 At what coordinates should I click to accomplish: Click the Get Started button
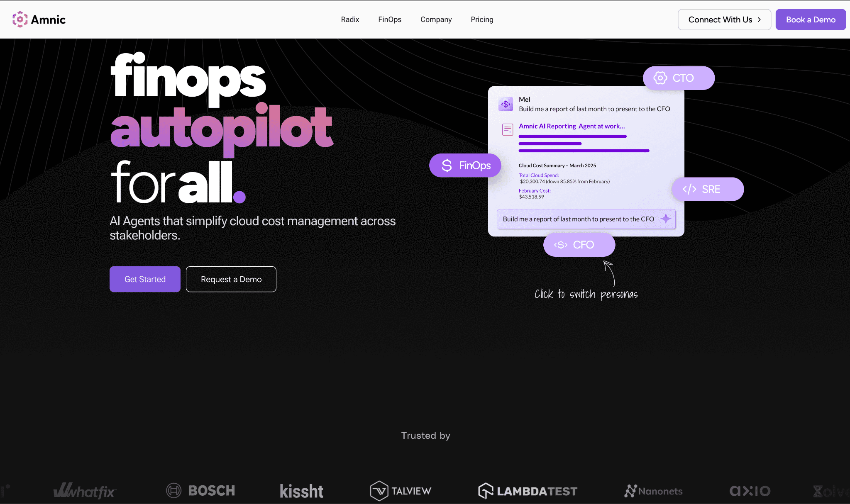145,279
